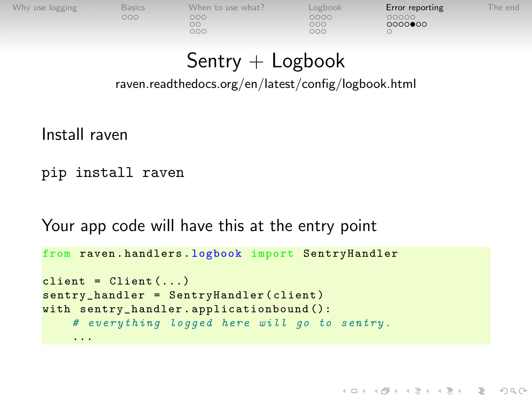
Task: Click the 'from raven.handlers.logbook import' code line
Action: [x=220, y=254]
